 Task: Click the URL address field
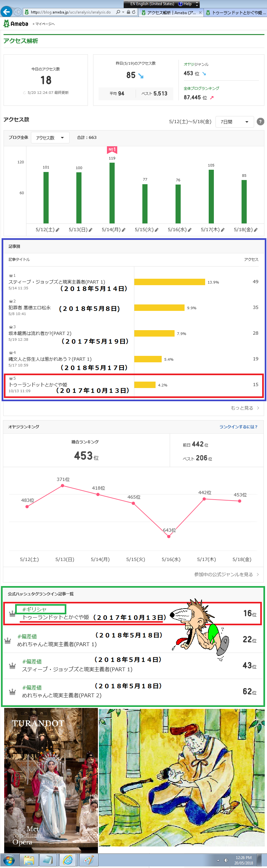click(70, 12)
